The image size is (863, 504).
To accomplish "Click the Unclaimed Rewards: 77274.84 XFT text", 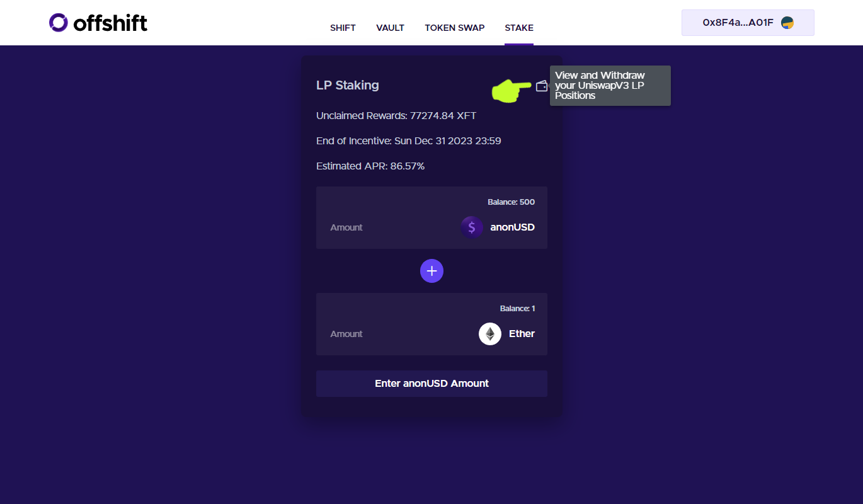I will pyautogui.click(x=396, y=116).
